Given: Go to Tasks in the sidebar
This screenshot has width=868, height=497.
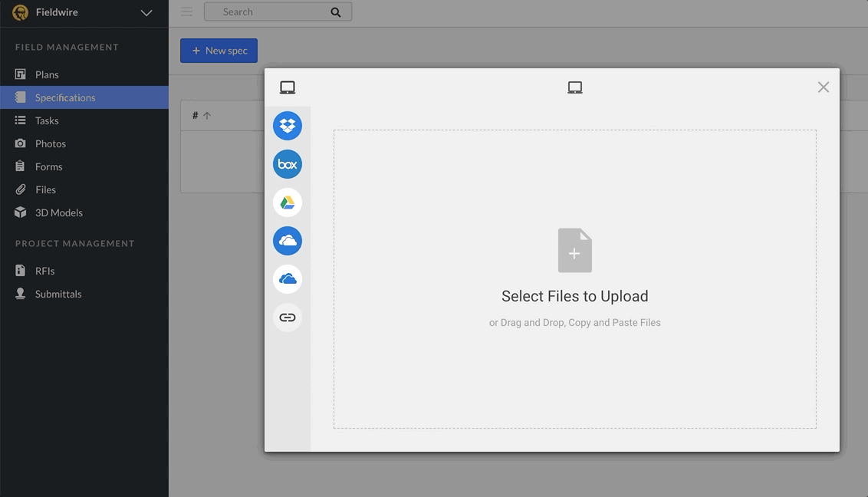Looking at the screenshot, I should [47, 120].
